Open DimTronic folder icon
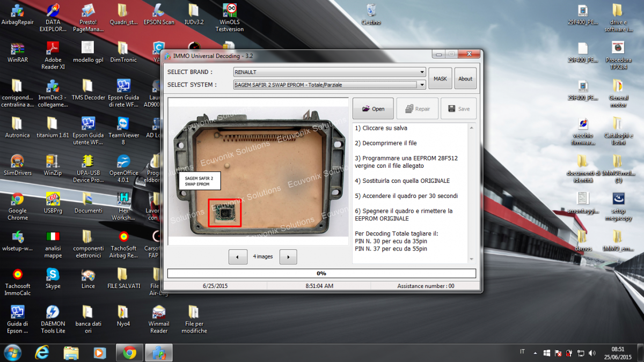Viewport: 644px width, 362px height. point(123,53)
